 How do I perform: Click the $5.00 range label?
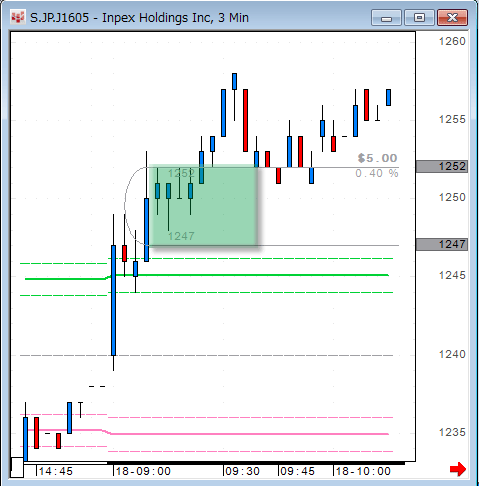coord(377,158)
